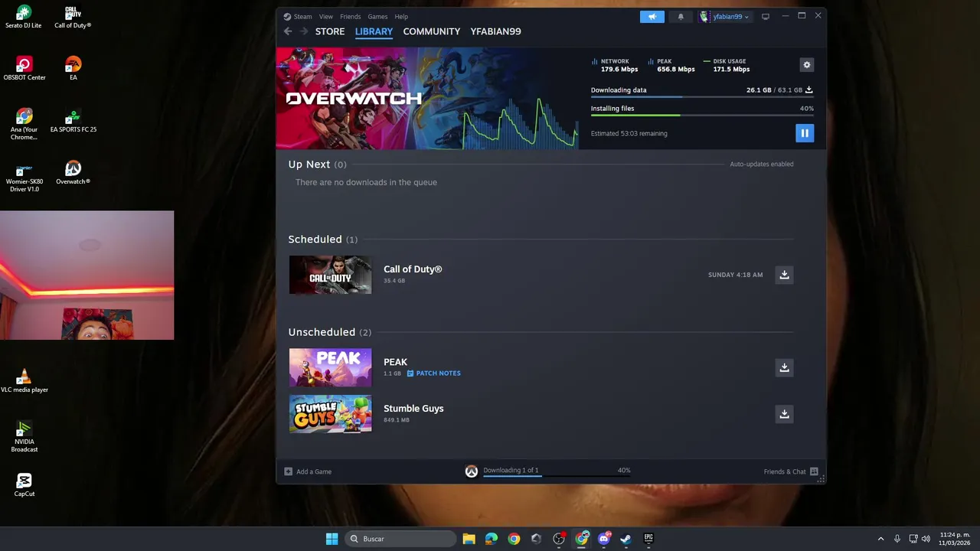Screen dimensions: 980x551
Task: Open VLC media player shortcut
Action: pyautogui.click(x=24, y=381)
